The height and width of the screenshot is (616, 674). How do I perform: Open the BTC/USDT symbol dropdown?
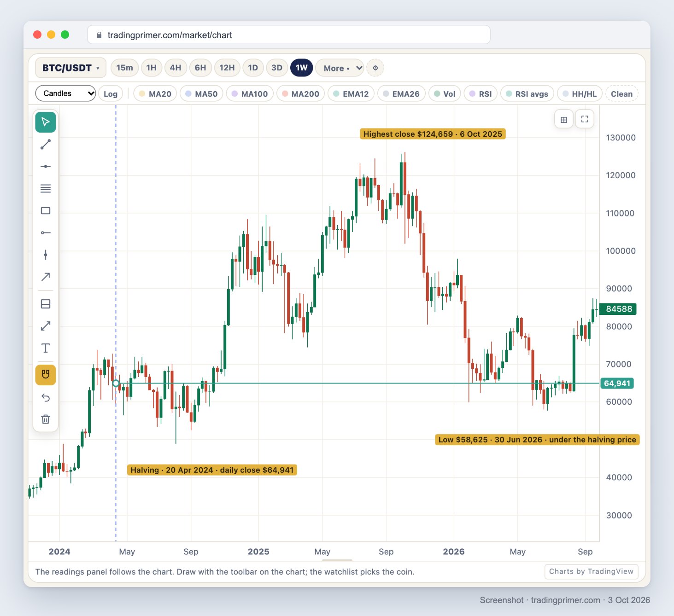(71, 68)
